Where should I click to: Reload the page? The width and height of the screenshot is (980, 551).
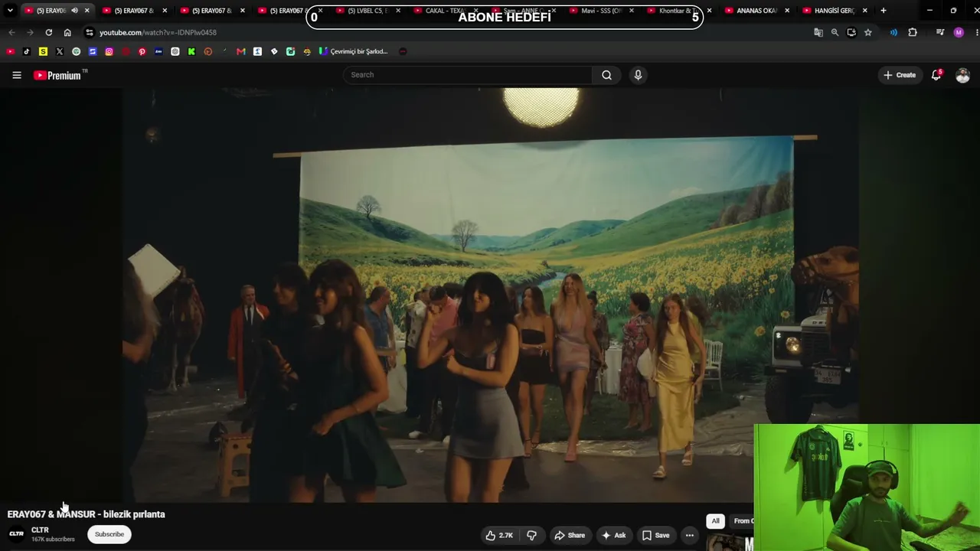tap(48, 32)
